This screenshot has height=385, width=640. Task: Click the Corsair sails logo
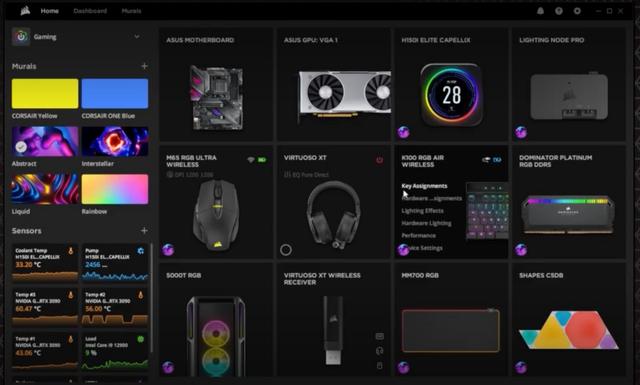[25, 11]
